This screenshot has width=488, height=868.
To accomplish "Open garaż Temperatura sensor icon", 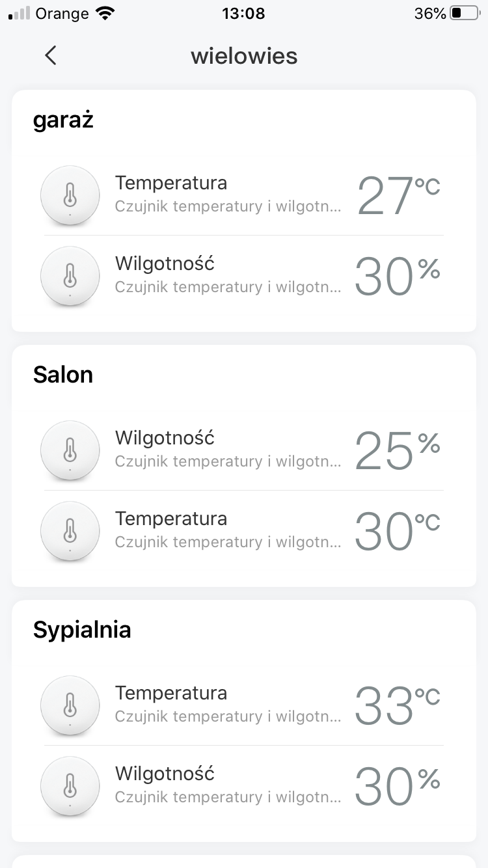I will click(70, 195).
